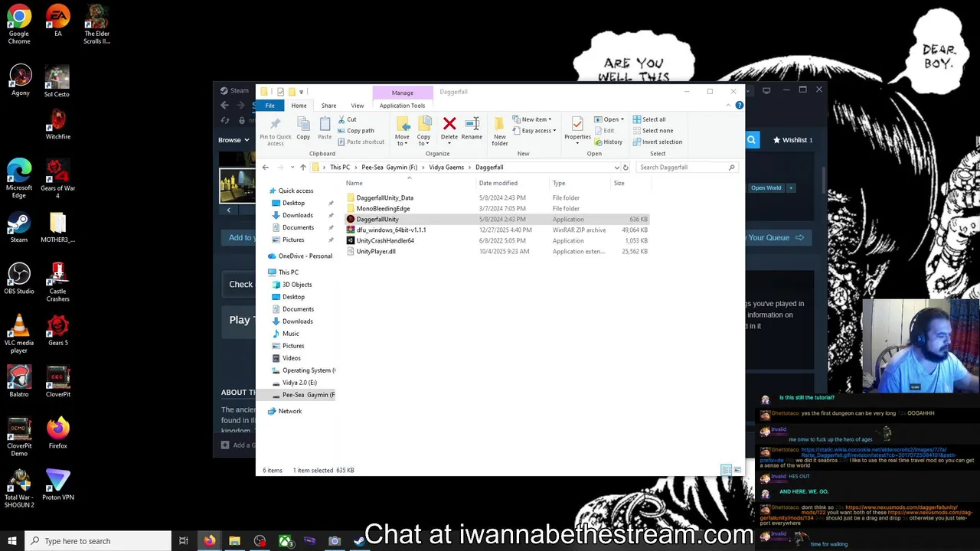Image resolution: width=980 pixels, height=551 pixels.
Task: Go up one folder level arrow
Action: click(303, 168)
